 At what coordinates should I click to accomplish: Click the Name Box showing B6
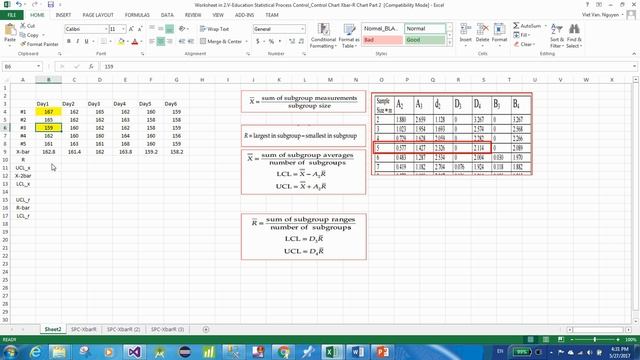pos(22,67)
